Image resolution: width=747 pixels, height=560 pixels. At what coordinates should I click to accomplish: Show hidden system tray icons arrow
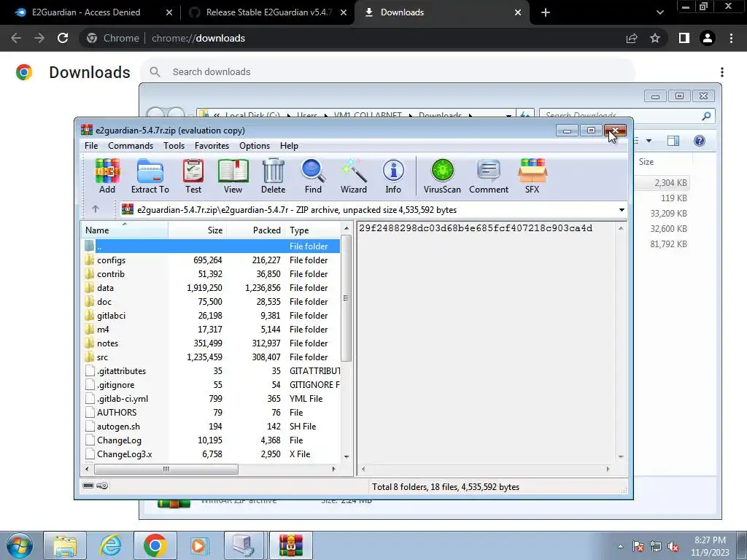point(620,546)
